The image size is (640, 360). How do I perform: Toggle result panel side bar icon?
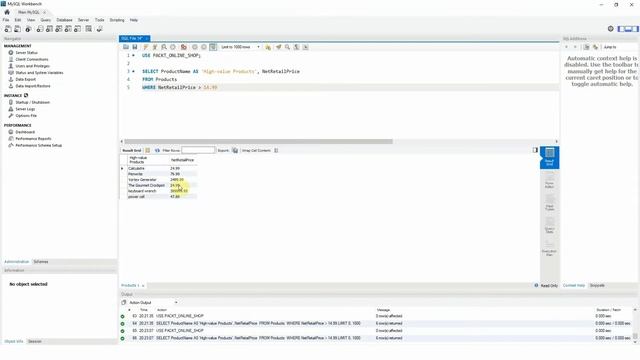click(536, 150)
